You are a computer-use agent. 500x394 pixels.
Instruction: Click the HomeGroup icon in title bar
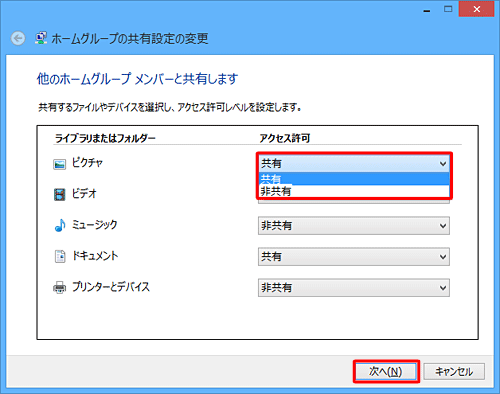click(x=41, y=38)
